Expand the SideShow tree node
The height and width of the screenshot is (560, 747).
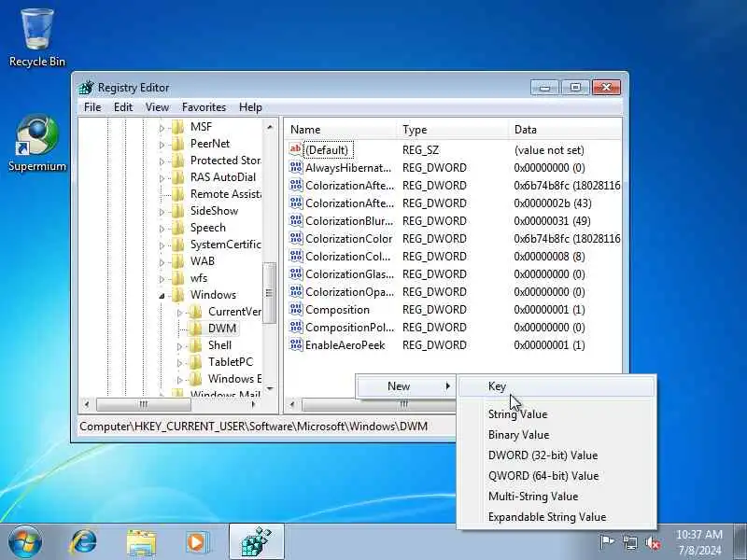coord(162,212)
